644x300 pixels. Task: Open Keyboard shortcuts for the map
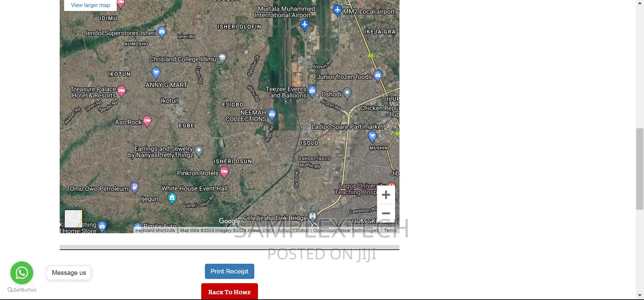click(155, 230)
